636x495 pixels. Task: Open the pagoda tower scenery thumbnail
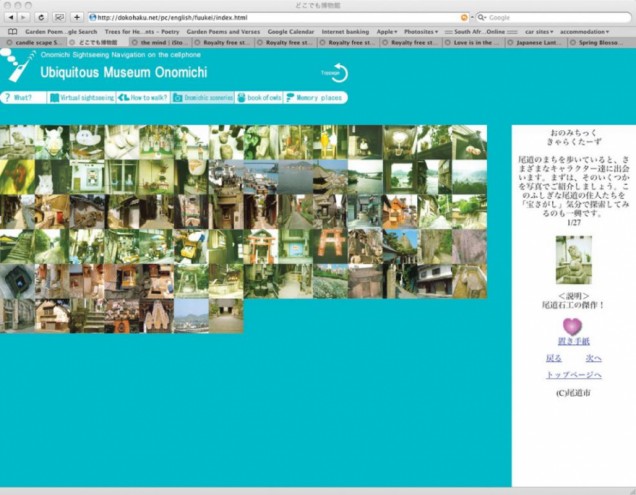tap(330, 177)
